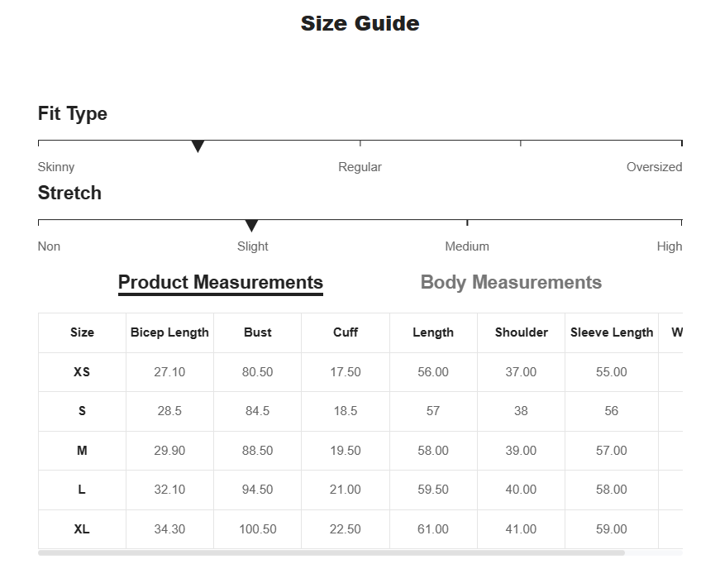The height and width of the screenshot is (588, 720).
Task: Switch to Body Measurements tab
Action: coord(511,282)
